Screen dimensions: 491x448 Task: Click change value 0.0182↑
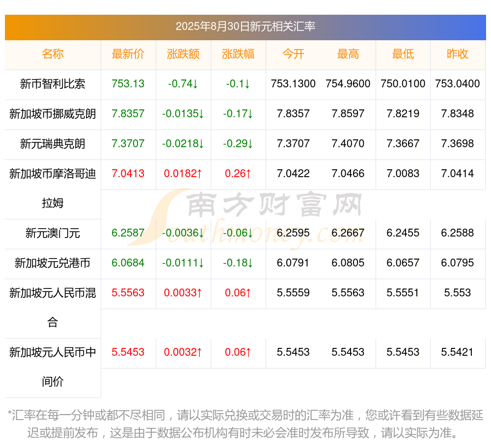pyautogui.click(x=183, y=173)
